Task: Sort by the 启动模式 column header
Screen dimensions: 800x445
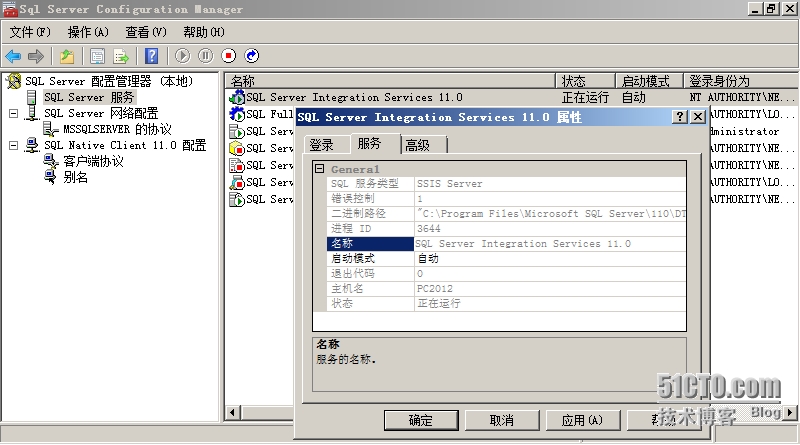Action: click(x=649, y=81)
